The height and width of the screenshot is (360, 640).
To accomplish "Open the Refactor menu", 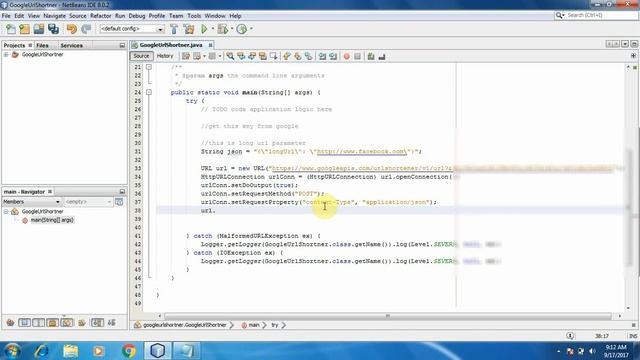I will click(x=100, y=16).
